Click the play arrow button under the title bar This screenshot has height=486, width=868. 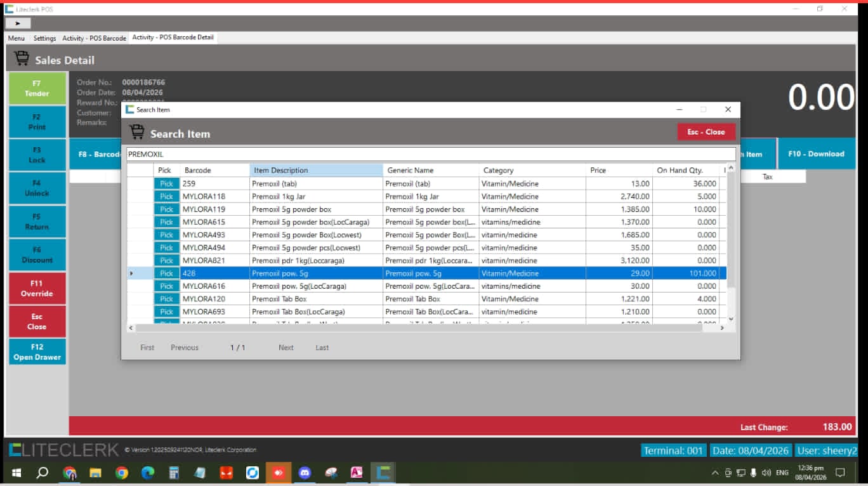click(18, 23)
